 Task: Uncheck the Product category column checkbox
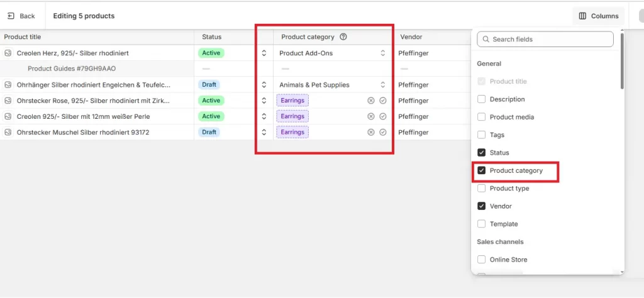481,170
